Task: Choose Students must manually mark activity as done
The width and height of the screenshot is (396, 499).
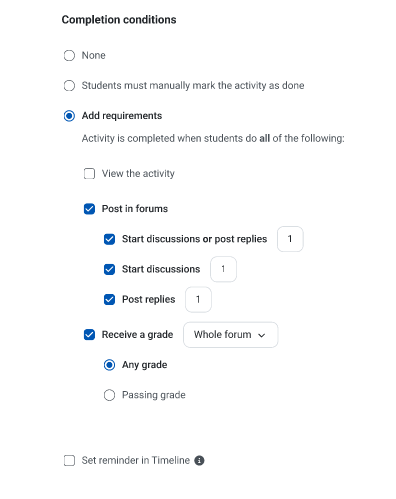Action: tap(69, 86)
